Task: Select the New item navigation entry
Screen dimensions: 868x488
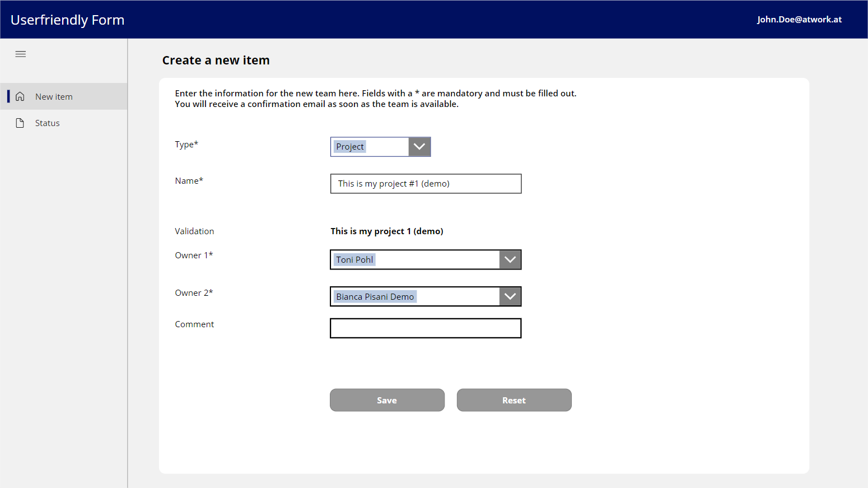Action: point(54,96)
